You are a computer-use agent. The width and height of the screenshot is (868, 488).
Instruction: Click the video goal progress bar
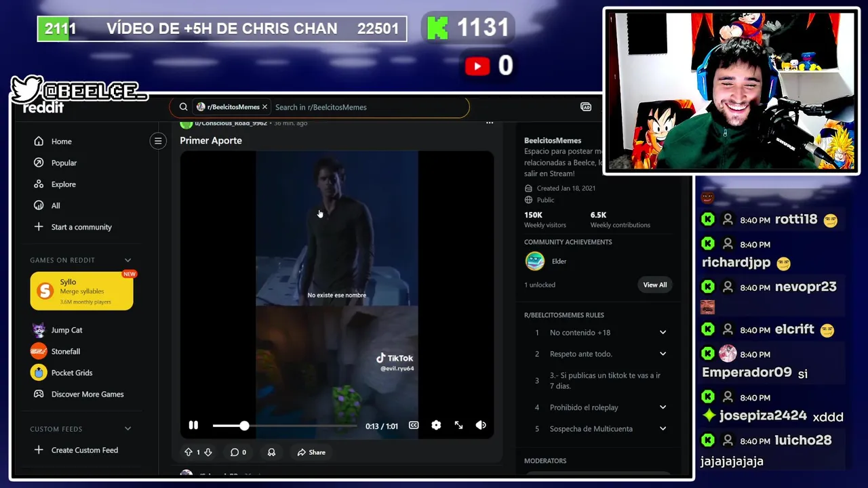pyautogui.click(x=222, y=28)
